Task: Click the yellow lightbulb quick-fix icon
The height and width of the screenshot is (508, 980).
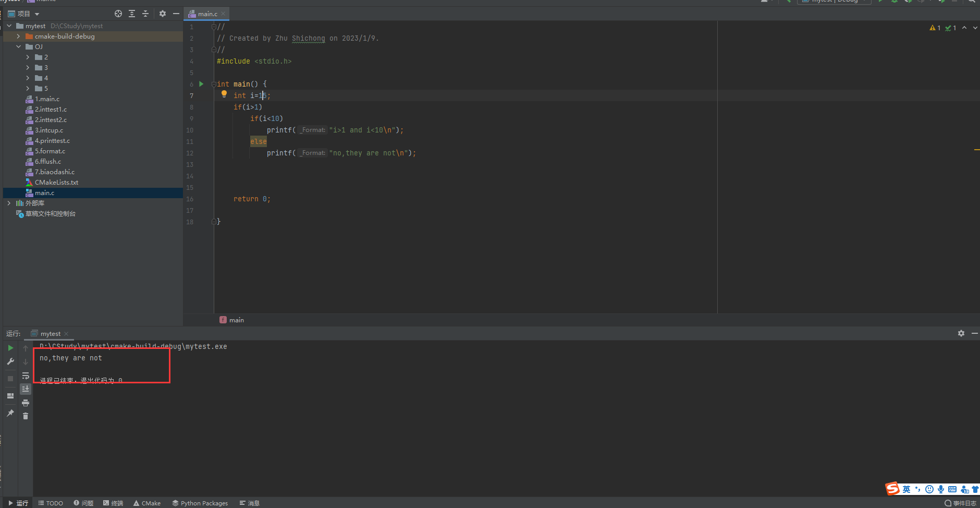Action: click(224, 94)
